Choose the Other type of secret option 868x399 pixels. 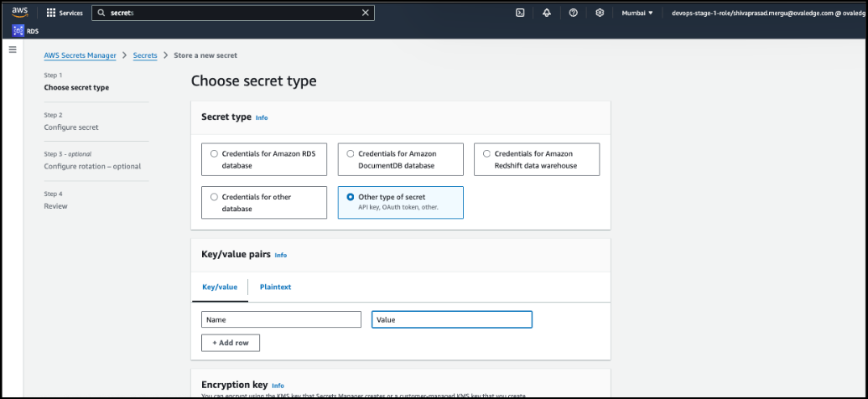click(351, 197)
